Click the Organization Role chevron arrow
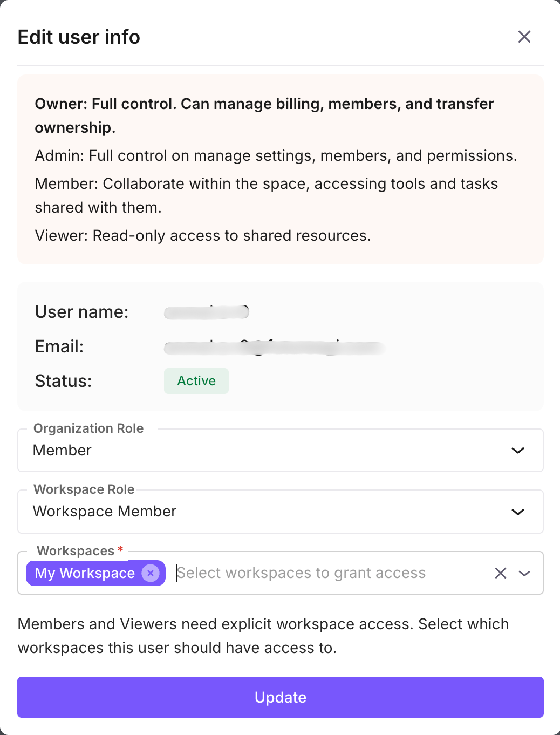The height and width of the screenshot is (735, 560). [518, 451]
